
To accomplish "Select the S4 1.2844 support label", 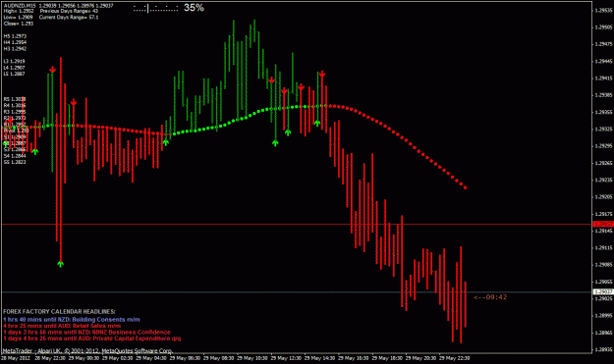I will [15, 156].
